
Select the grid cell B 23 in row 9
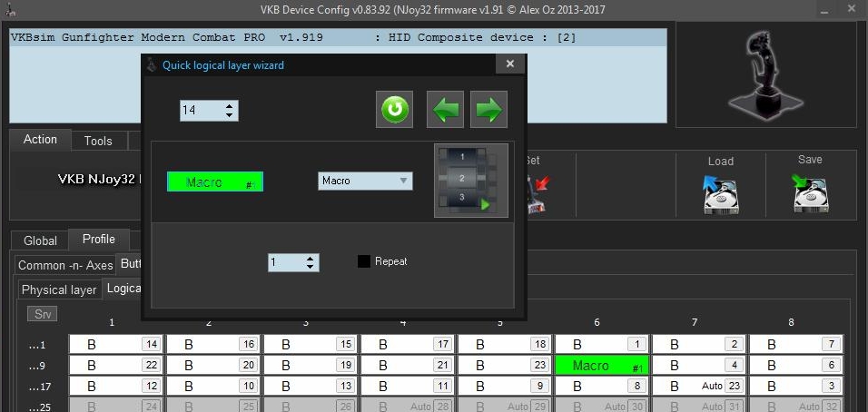(x=504, y=366)
